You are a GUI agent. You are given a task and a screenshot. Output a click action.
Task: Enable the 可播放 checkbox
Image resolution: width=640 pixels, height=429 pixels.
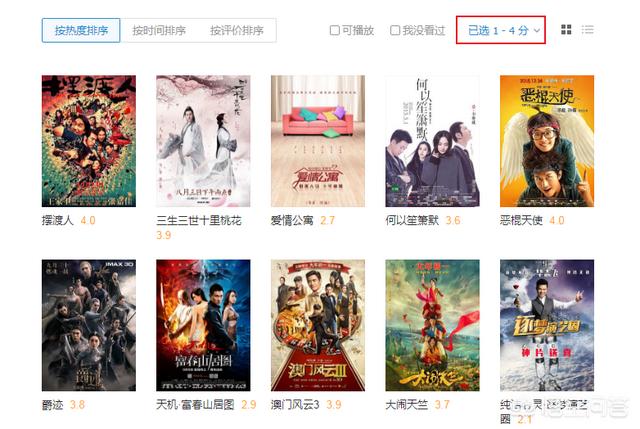click(334, 30)
